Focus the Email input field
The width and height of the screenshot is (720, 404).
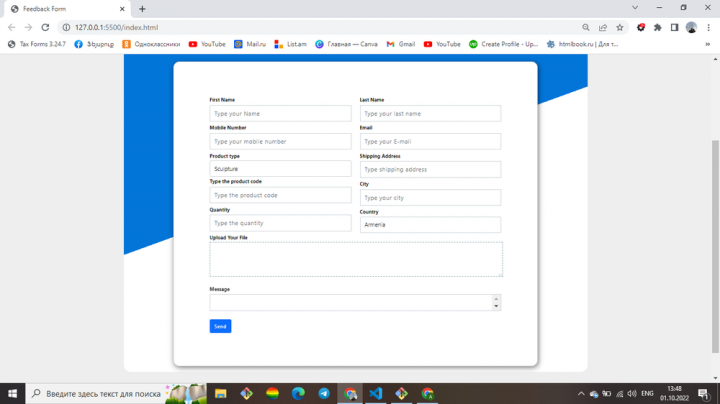[430, 141]
